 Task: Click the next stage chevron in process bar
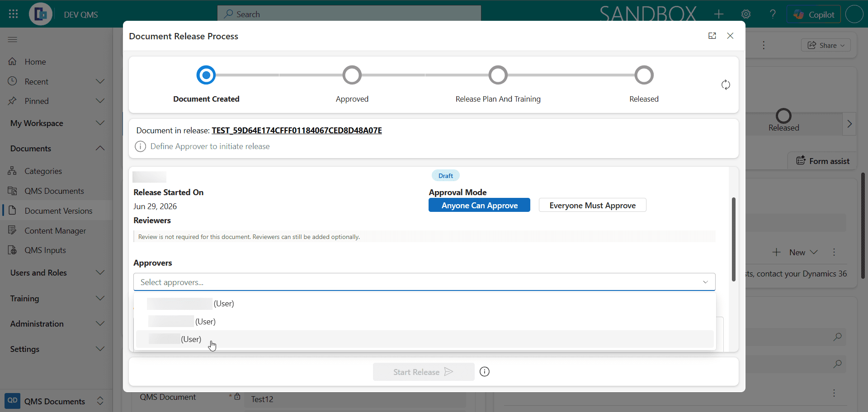click(x=849, y=124)
